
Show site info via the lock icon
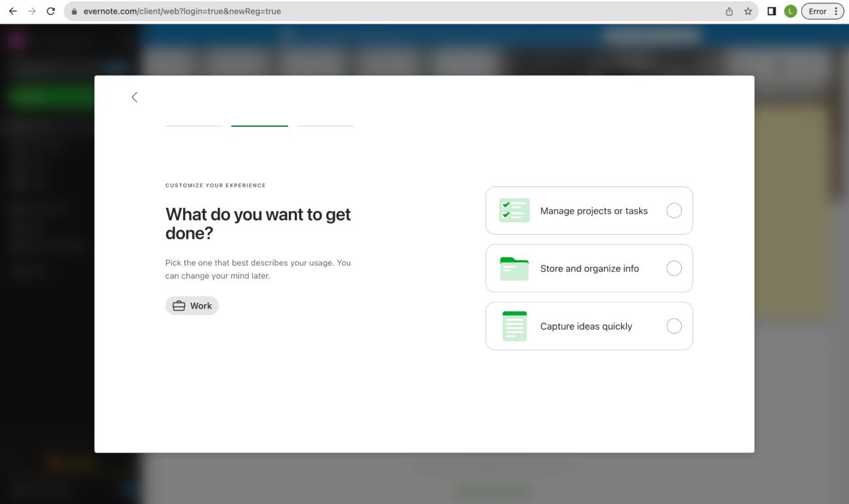[75, 11]
